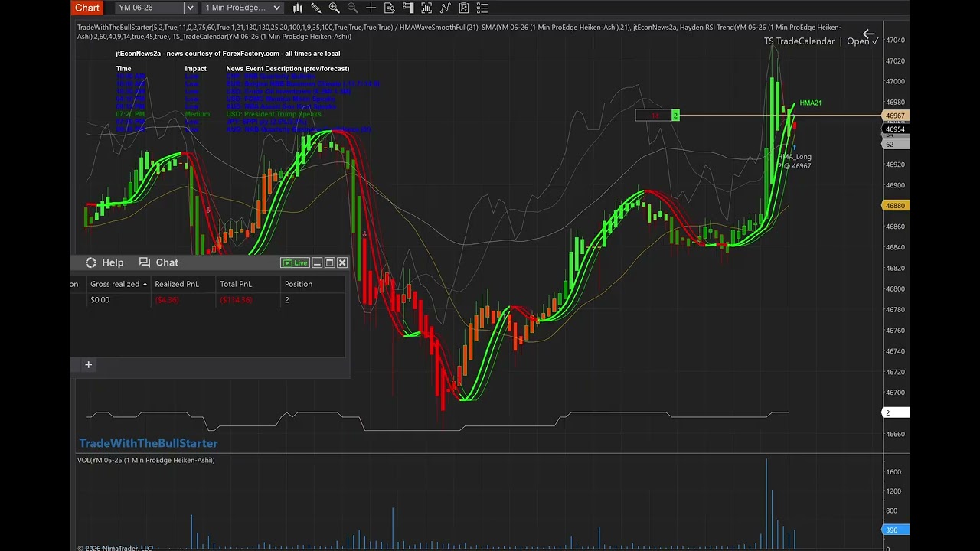Expand the 1 Min ProEdge interval dropdown

pos(276,8)
